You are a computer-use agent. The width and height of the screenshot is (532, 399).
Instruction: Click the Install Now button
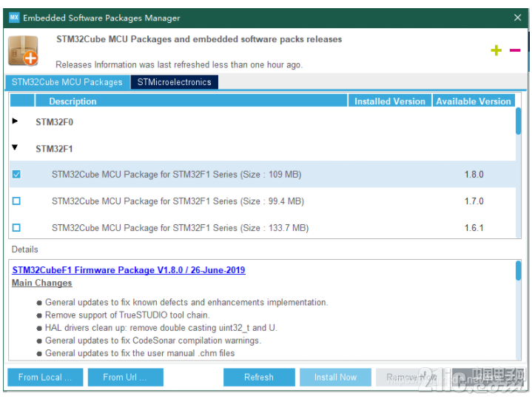pos(335,378)
